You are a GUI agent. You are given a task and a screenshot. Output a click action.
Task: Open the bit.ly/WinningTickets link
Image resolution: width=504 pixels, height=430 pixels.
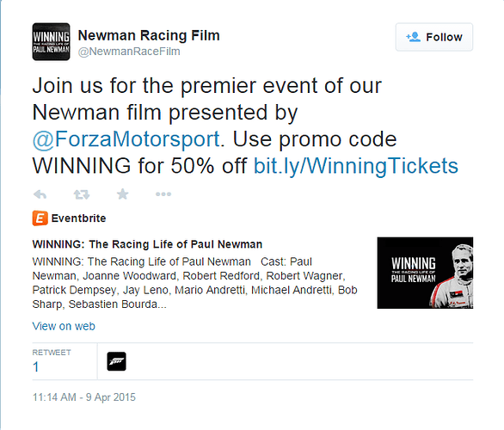click(x=356, y=166)
